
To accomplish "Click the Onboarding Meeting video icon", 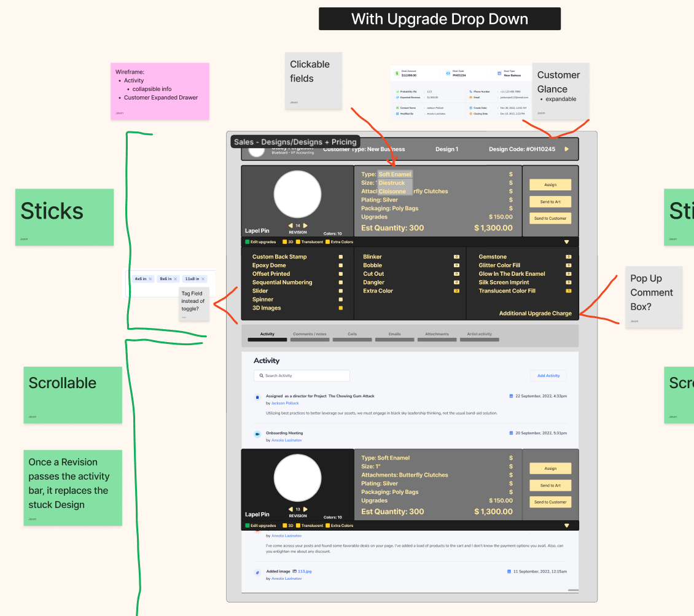I will click(257, 434).
